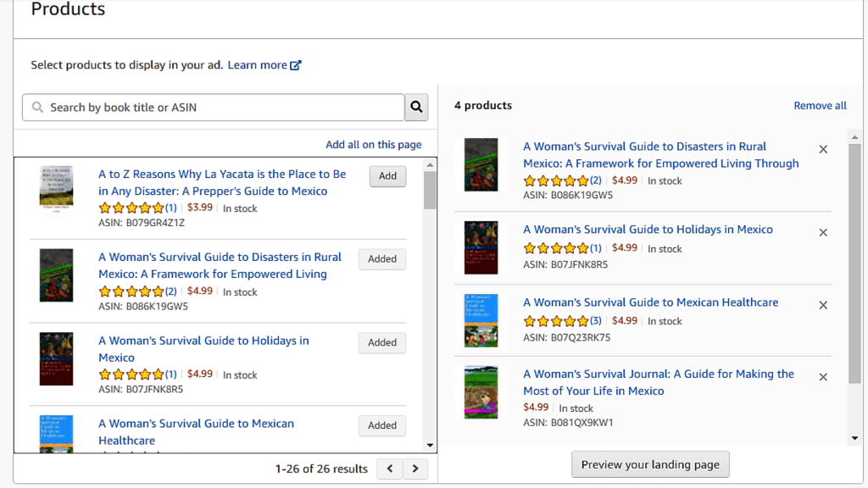The image size is (868, 488).
Task: Remove Holidays in Mexico book with X icon
Action: pos(822,232)
